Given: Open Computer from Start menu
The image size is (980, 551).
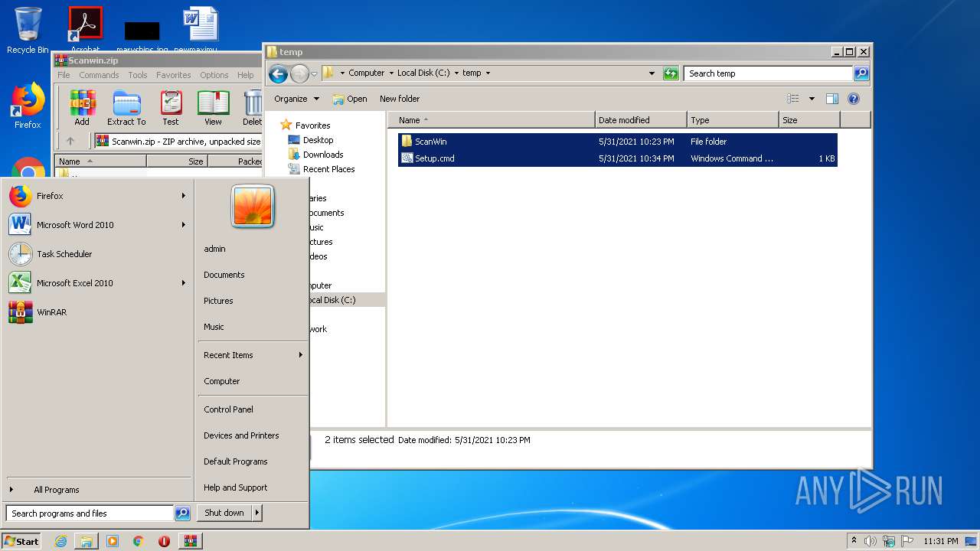Looking at the screenshot, I should (221, 381).
